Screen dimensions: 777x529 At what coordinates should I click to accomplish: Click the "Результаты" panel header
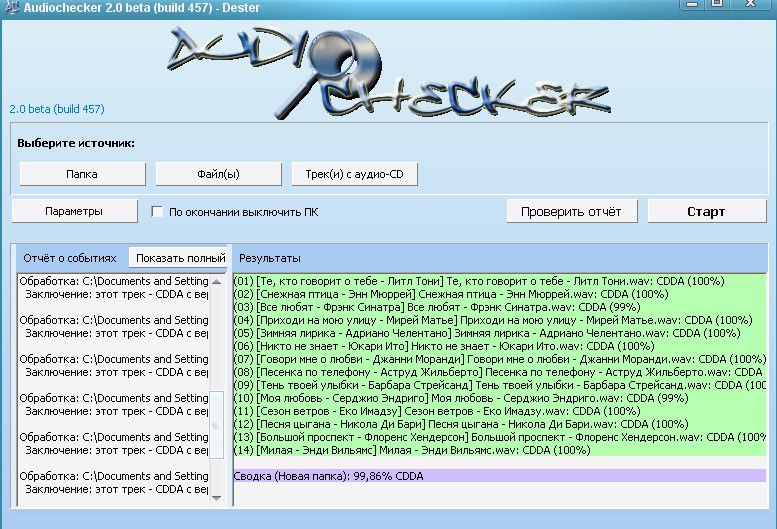pyautogui.click(x=269, y=258)
